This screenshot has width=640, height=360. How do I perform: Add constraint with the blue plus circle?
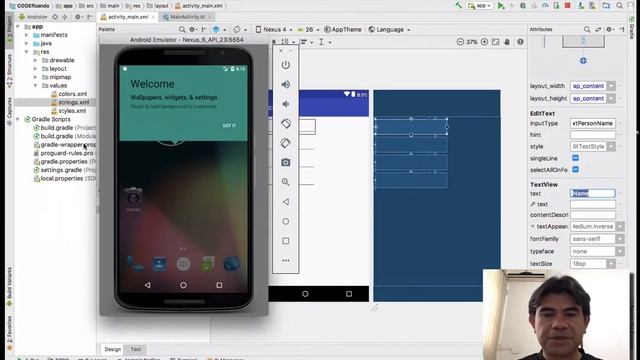point(583,61)
